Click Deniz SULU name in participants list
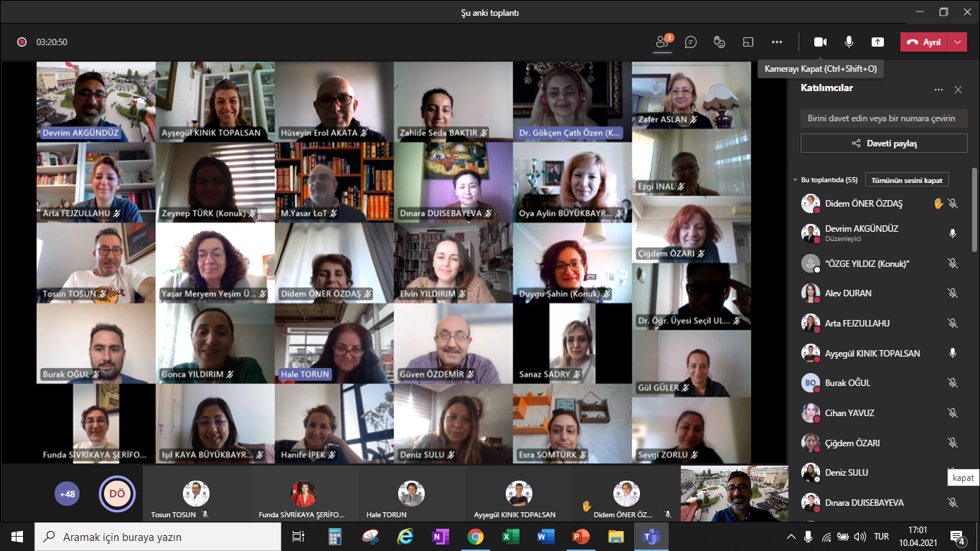This screenshot has height=551, width=980. coord(847,473)
